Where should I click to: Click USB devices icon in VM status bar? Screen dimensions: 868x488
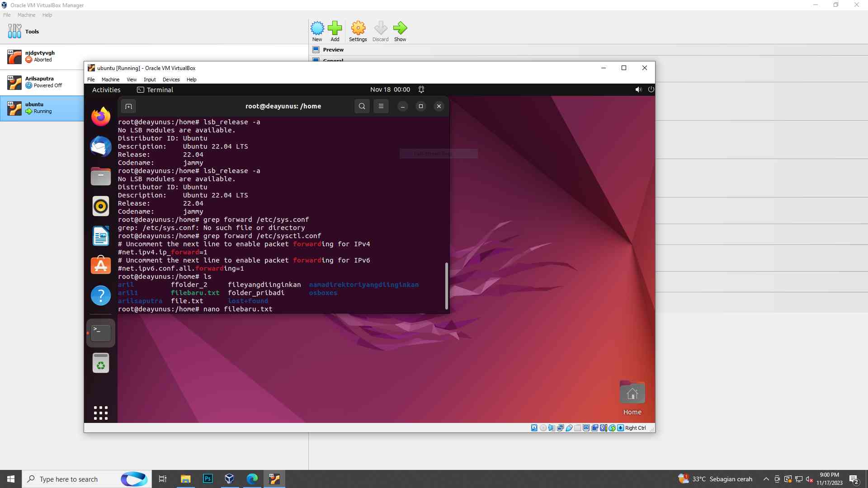click(569, 428)
